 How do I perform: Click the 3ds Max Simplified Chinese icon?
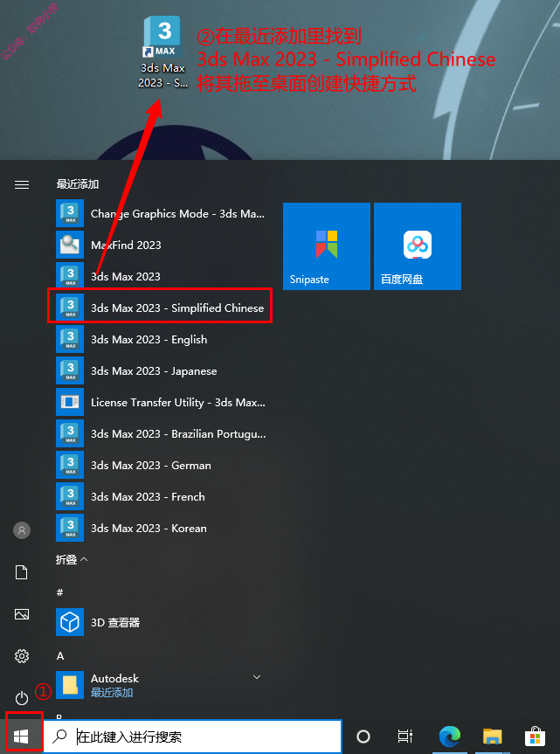click(70, 308)
